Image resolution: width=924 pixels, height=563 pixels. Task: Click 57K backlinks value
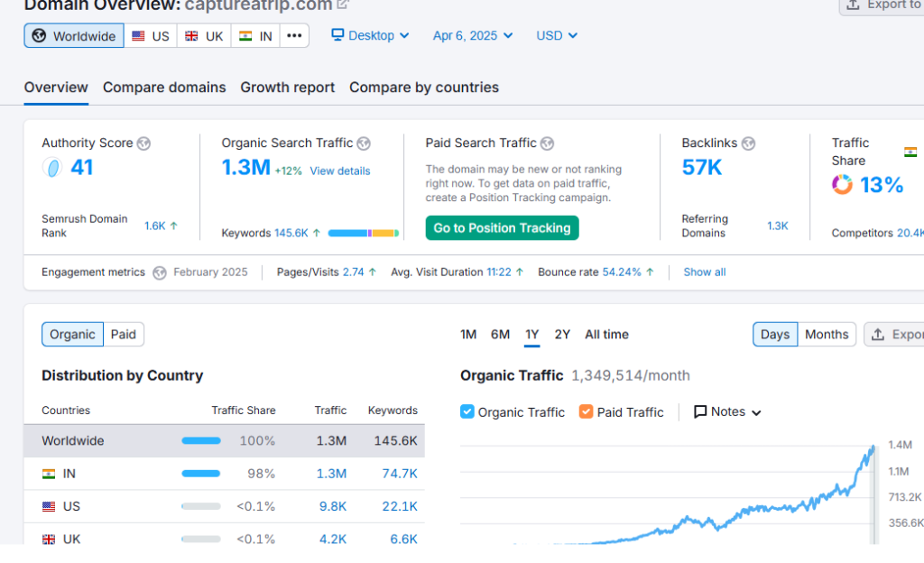(x=702, y=168)
